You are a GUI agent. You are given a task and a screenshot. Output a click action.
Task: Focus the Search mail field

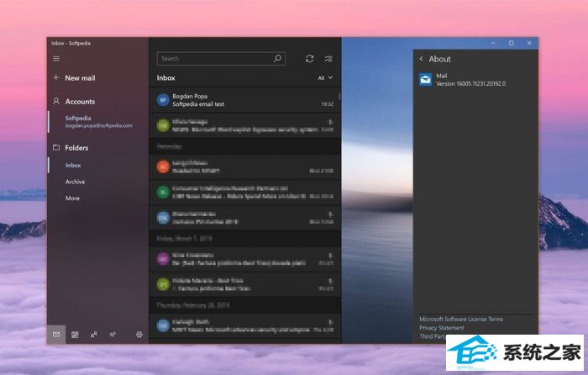pos(221,59)
